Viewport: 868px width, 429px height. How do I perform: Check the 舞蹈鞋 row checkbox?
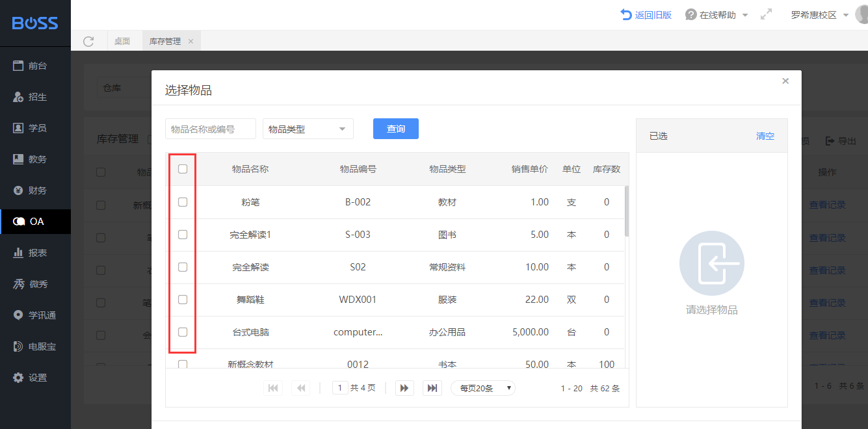(x=183, y=300)
